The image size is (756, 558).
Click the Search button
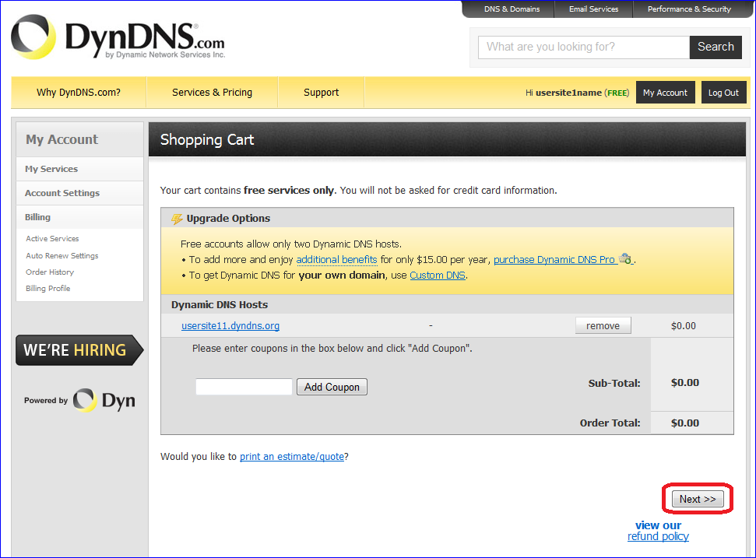(x=716, y=47)
